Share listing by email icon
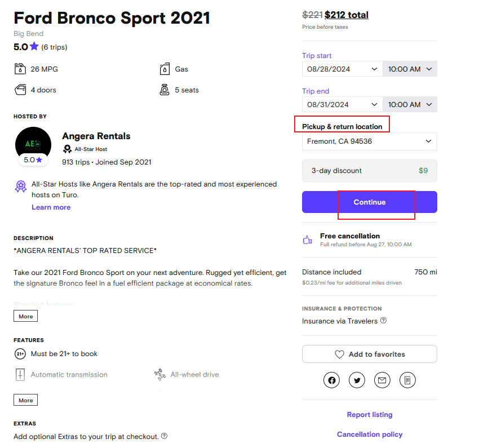 [x=382, y=380]
